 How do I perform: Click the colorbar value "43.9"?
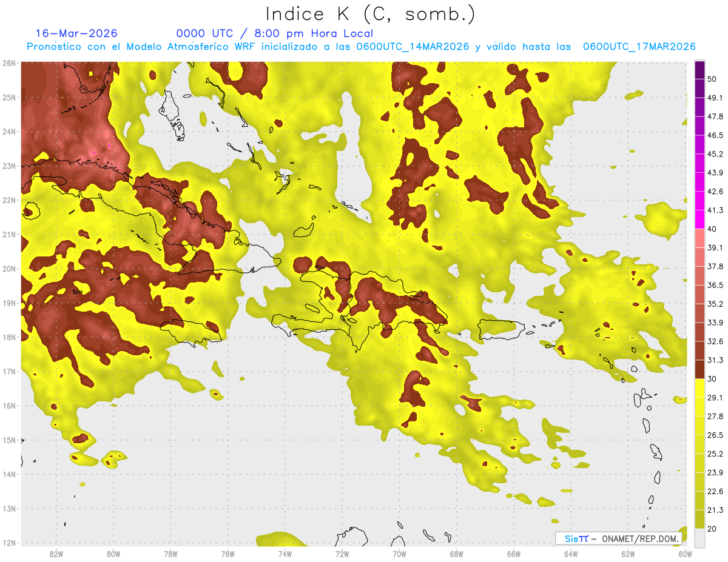(715, 172)
